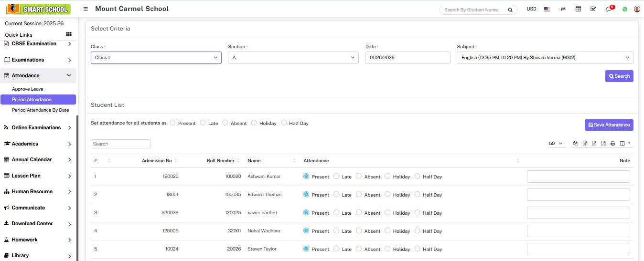Screen dimensions: 644x261
Task: Print the student list table
Action: tap(612, 144)
